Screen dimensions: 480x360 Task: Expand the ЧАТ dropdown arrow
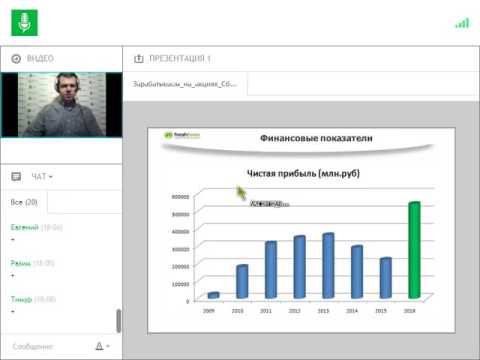coord(51,177)
